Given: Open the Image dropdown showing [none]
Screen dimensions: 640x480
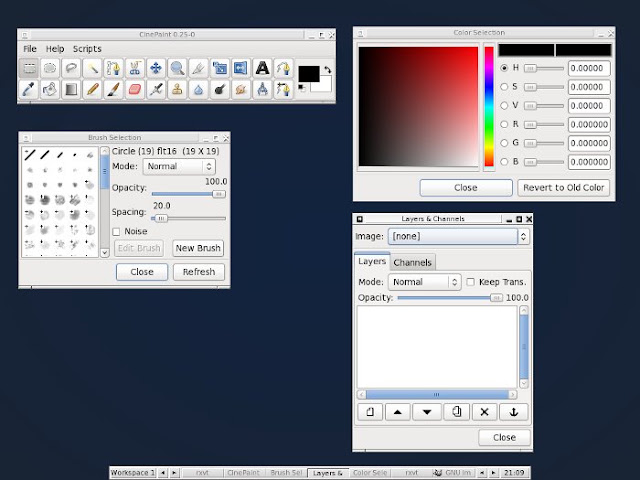Looking at the screenshot, I should [x=458, y=236].
